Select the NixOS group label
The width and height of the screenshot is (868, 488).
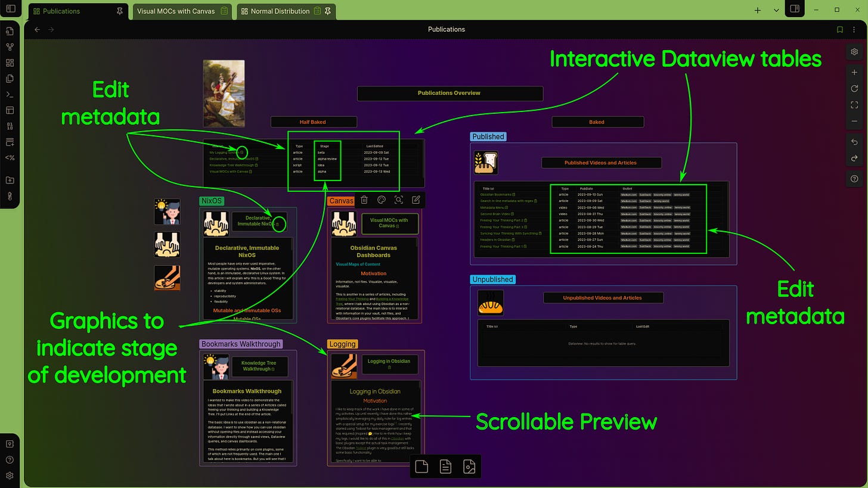[x=212, y=201]
